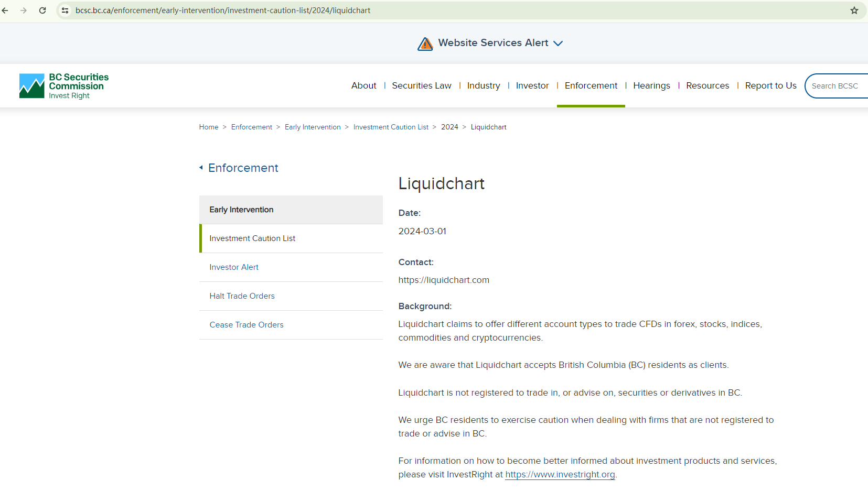
Task: Click the back arrow beside Enforcement heading
Action: [201, 168]
